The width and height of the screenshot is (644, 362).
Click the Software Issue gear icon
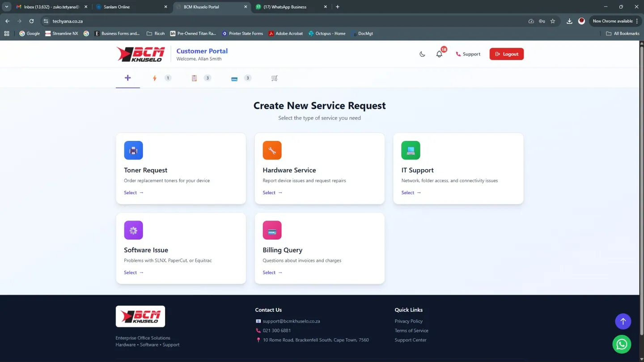[133, 230]
